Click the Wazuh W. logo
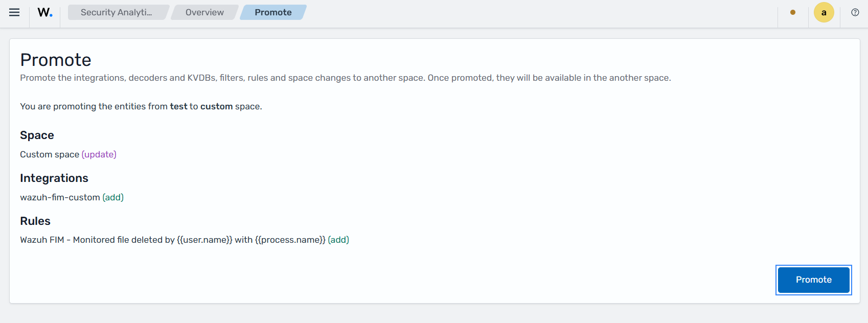 tap(45, 12)
